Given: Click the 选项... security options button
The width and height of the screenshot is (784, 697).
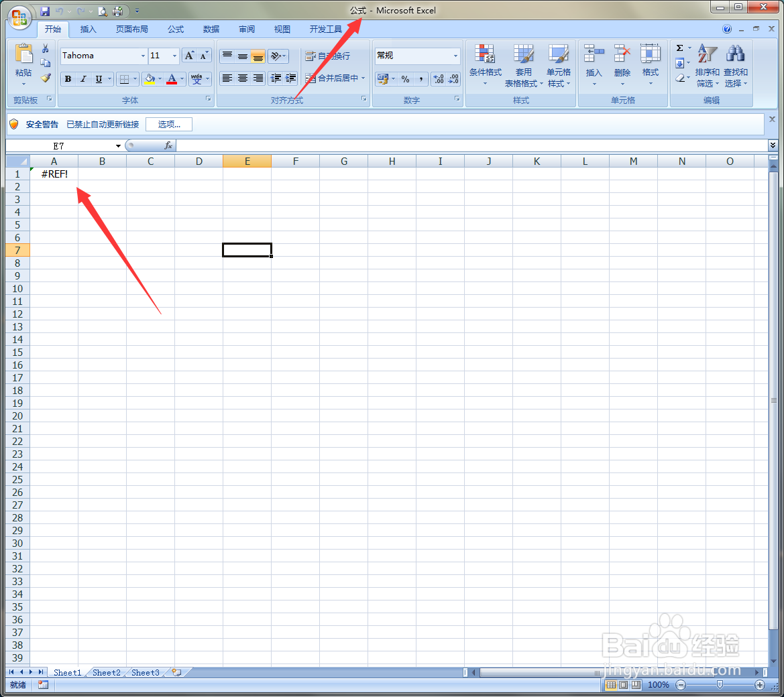Looking at the screenshot, I should click(x=169, y=125).
